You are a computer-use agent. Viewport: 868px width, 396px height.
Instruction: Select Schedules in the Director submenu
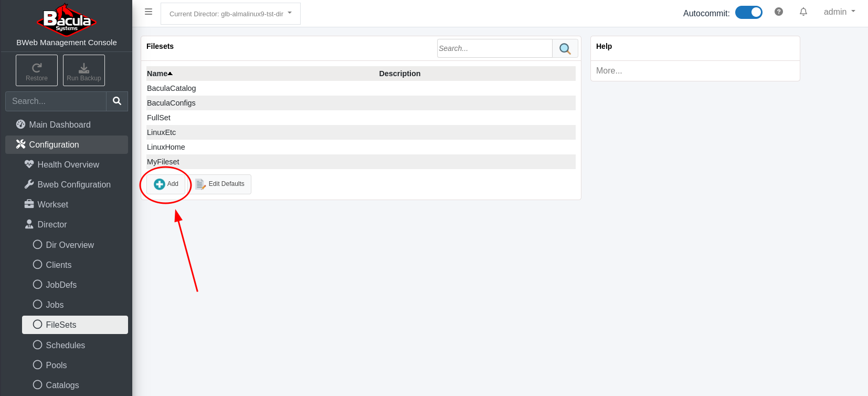point(65,345)
